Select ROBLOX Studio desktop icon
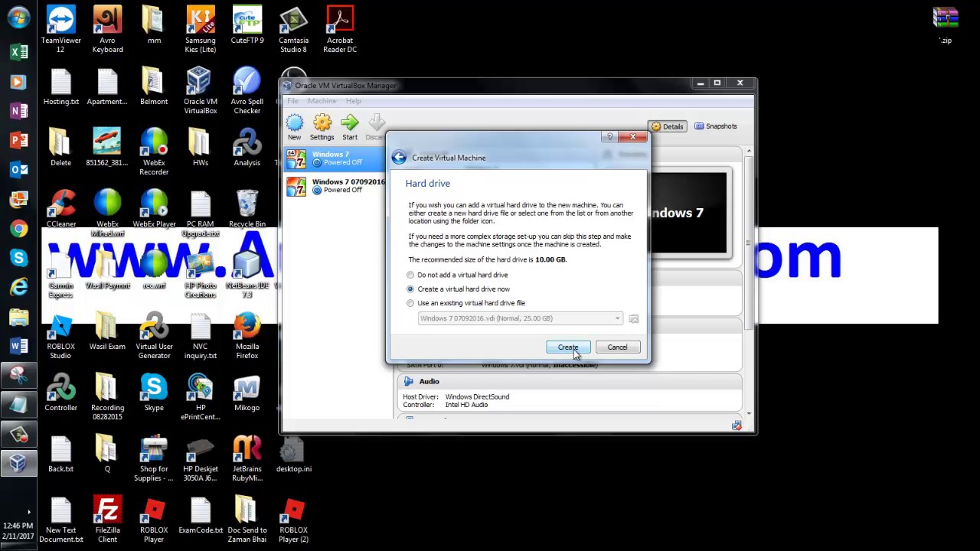 pyautogui.click(x=61, y=336)
